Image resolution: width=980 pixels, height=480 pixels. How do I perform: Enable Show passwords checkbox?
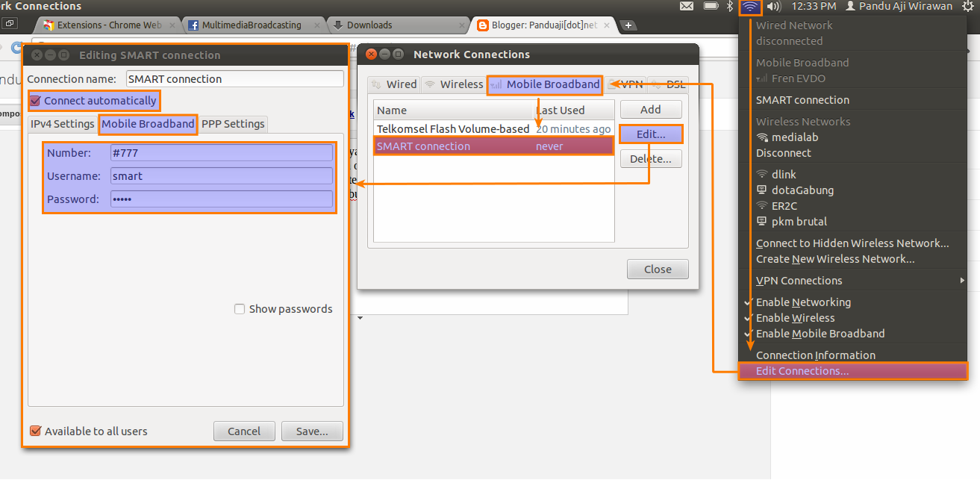(240, 309)
